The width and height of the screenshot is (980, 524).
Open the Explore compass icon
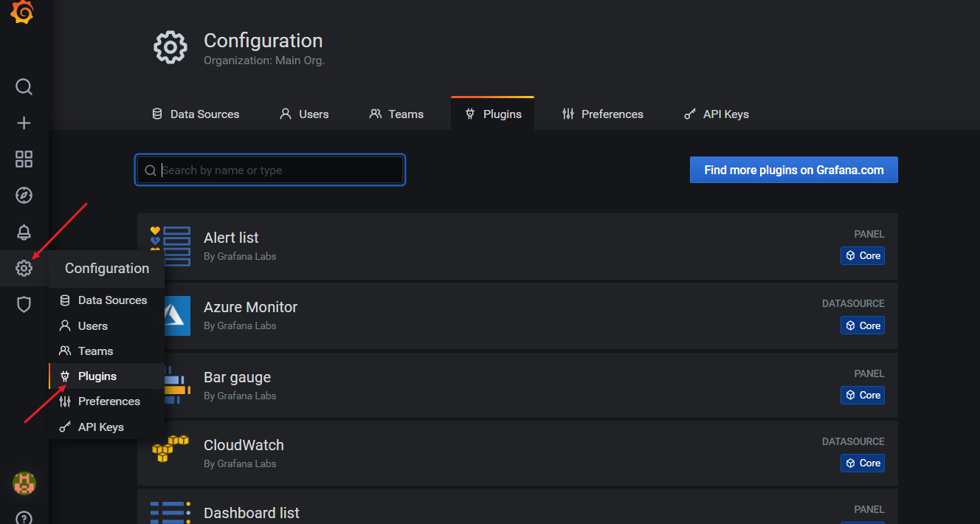click(24, 196)
